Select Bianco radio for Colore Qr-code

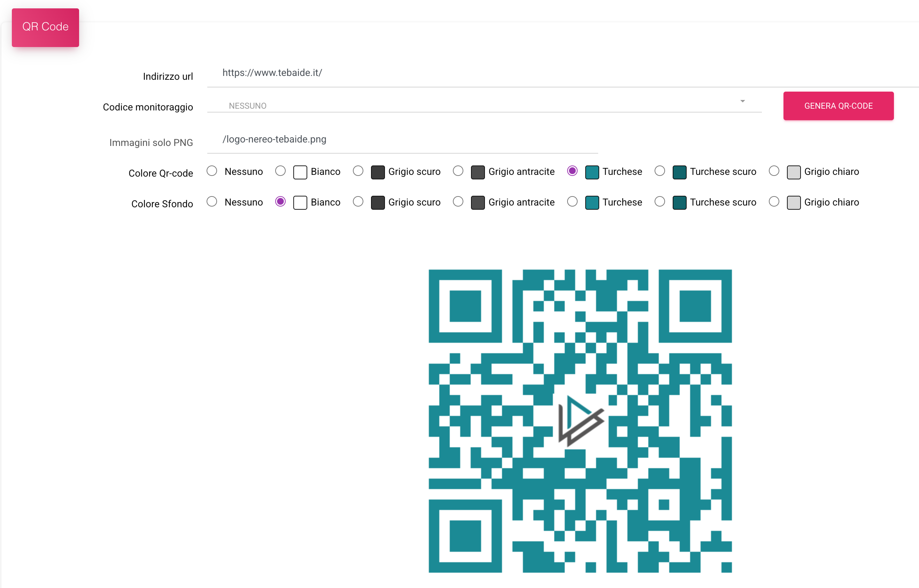click(x=280, y=171)
